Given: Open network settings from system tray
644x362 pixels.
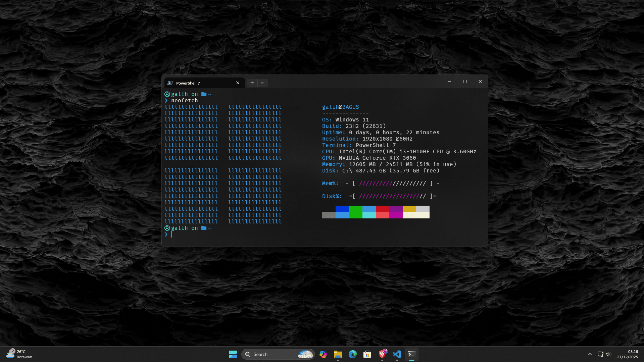Looking at the screenshot, I should click(x=600, y=354).
